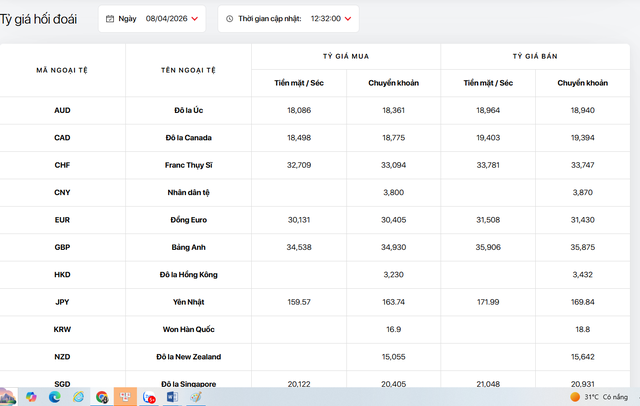Click GBP cash buy rate 34,538
This screenshot has width=640, height=406.
point(299,247)
